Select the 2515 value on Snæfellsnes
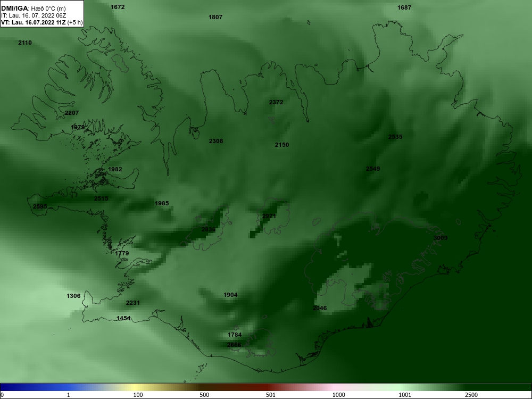 coord(101,198)
